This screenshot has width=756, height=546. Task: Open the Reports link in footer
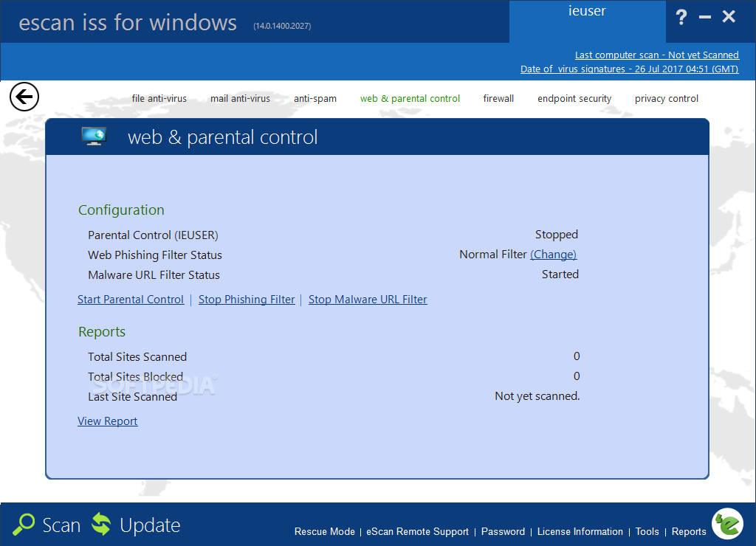(x=689, y=531)
